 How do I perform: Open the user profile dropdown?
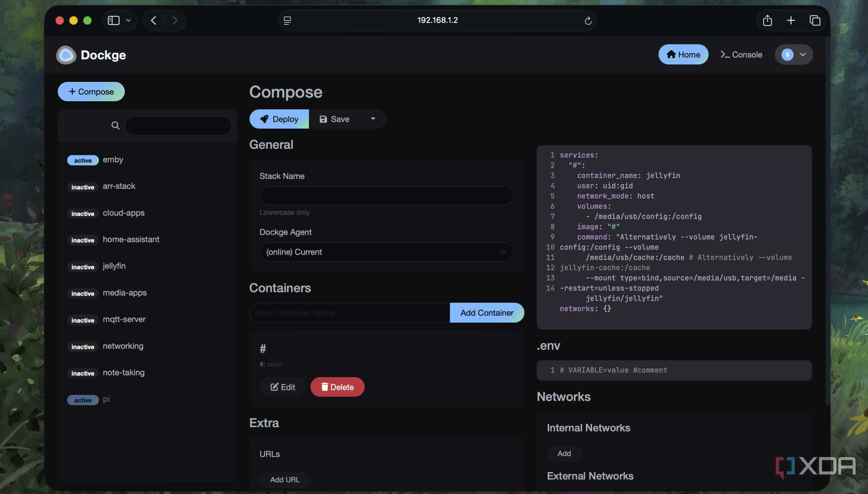pyautogui.click(x=793, y=54)
